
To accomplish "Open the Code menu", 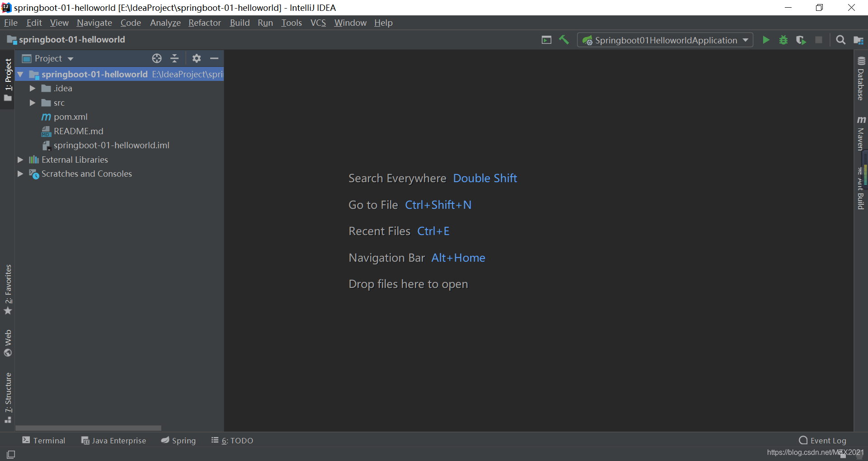I will tap(131, 23).
